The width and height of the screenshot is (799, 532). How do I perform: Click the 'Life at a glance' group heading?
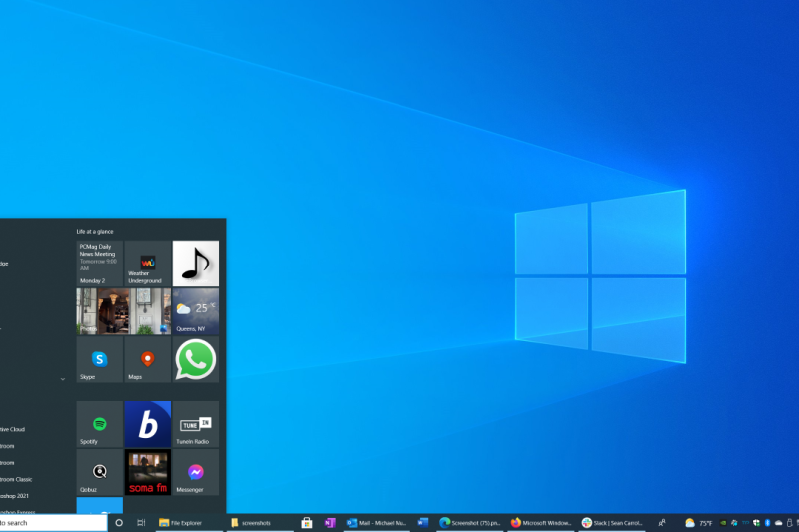[x=95, y=232]
